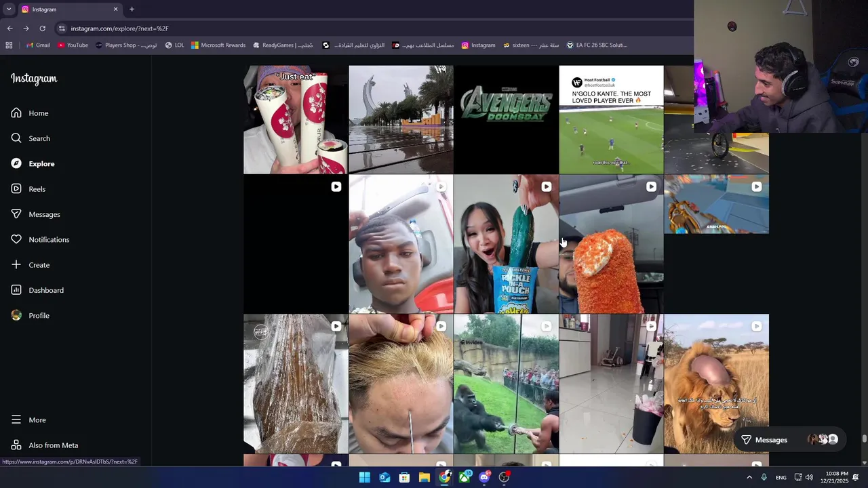
Task: Go back with browser back arrow
Action: pos(9,28)
